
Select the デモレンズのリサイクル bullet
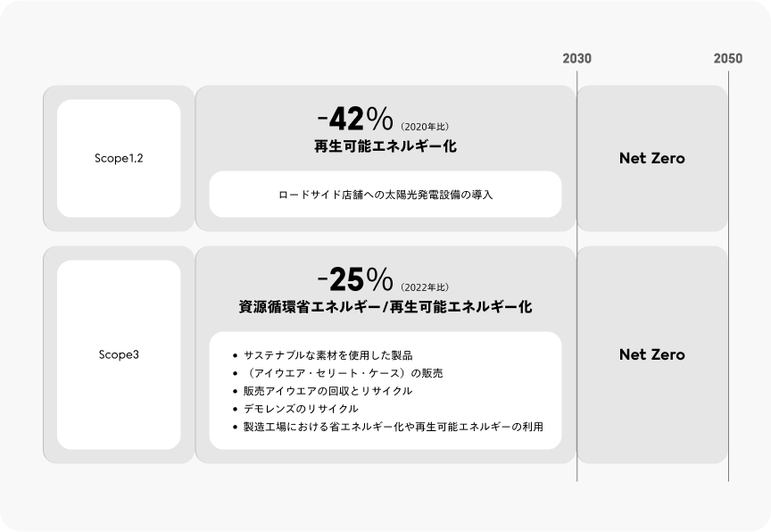coord(301,409)
